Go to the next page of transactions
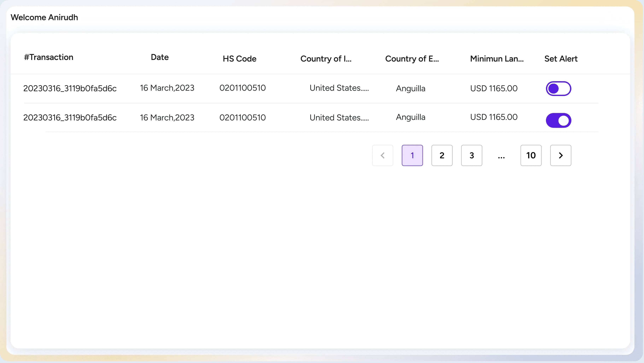This screenshot has width=644, height=363. coord(560,155)
